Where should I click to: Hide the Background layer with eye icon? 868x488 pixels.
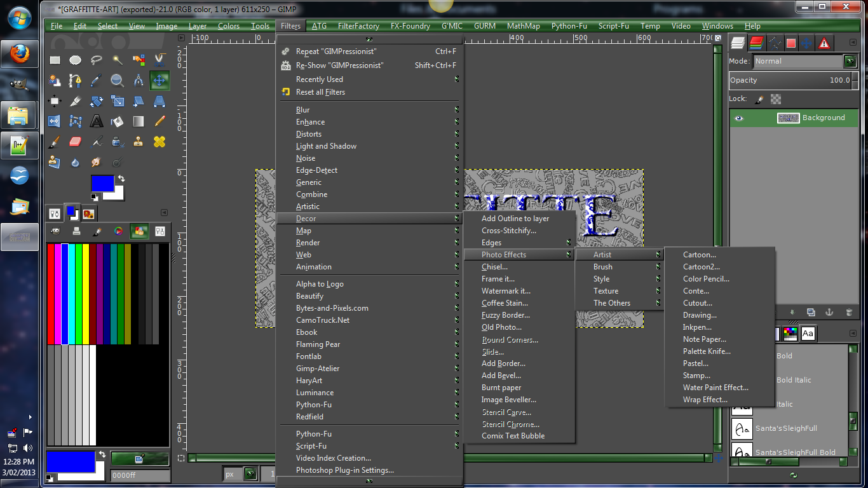coord(739,118)
